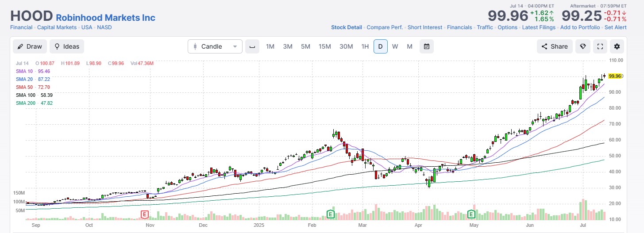The image size is (644, 233).
Task: Expand the Candle chart type dropdown
Action: click(215, 46)
